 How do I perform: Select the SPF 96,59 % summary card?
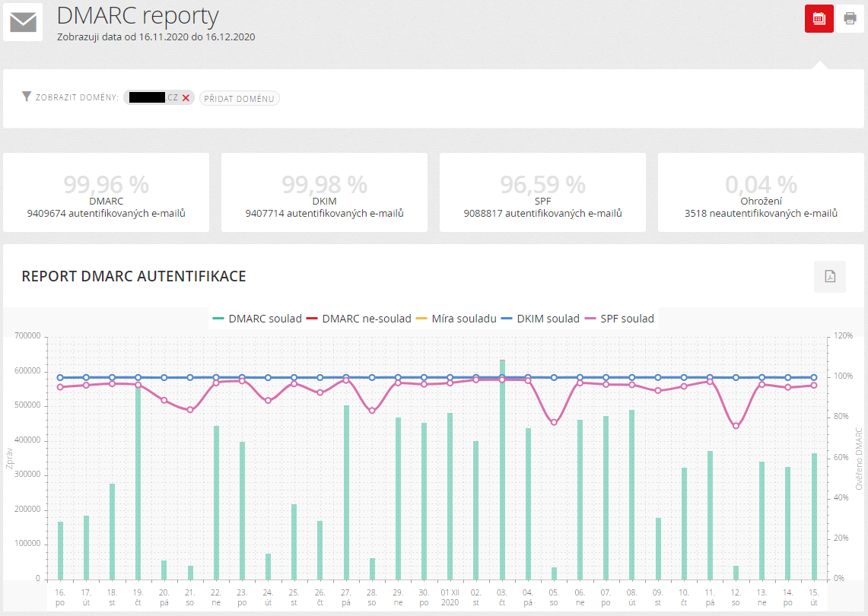(x=542, y=192)
